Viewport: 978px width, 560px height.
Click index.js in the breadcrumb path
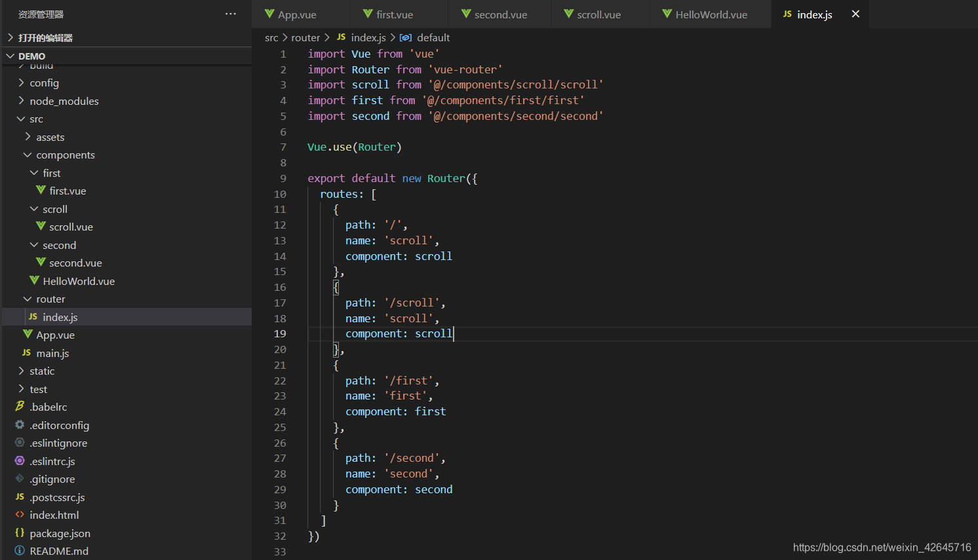click(x=368, y=37)
